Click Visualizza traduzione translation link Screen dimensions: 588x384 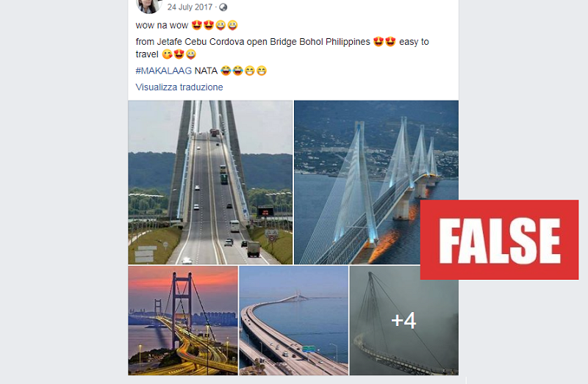tap(179, 87)
